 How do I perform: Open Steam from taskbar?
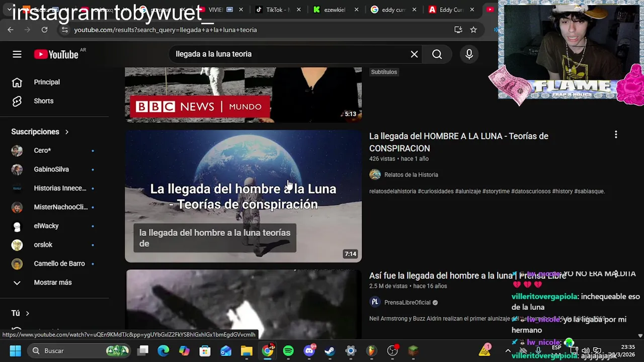330,350
